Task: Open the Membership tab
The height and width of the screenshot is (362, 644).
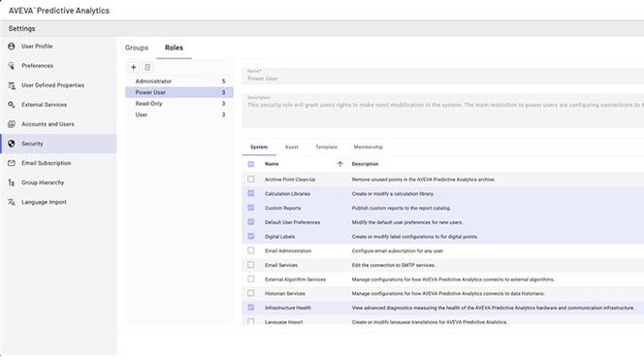Action: (369, 148)
